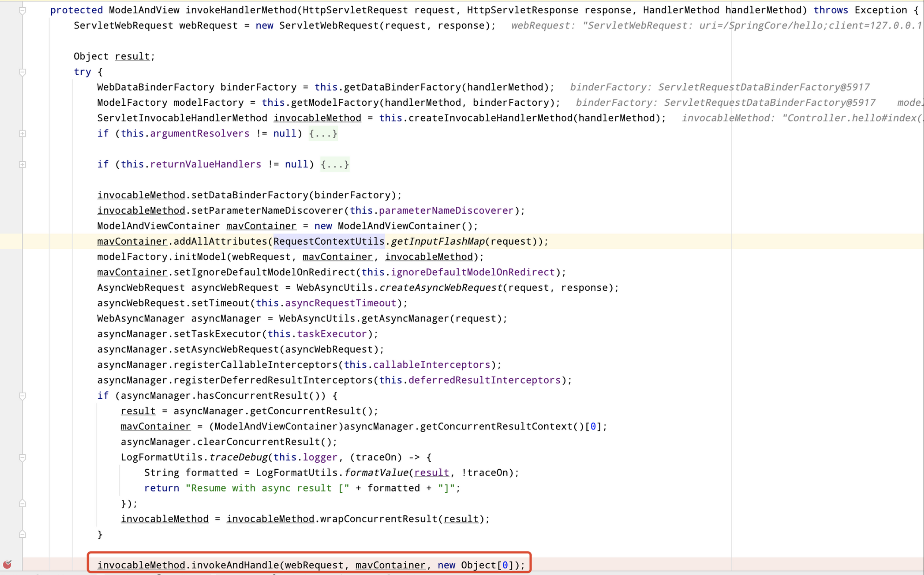Screen dimensions: 924x575
Task: Click WebAsyncUtils.getAsyncManager call
Action: [364, 319]
